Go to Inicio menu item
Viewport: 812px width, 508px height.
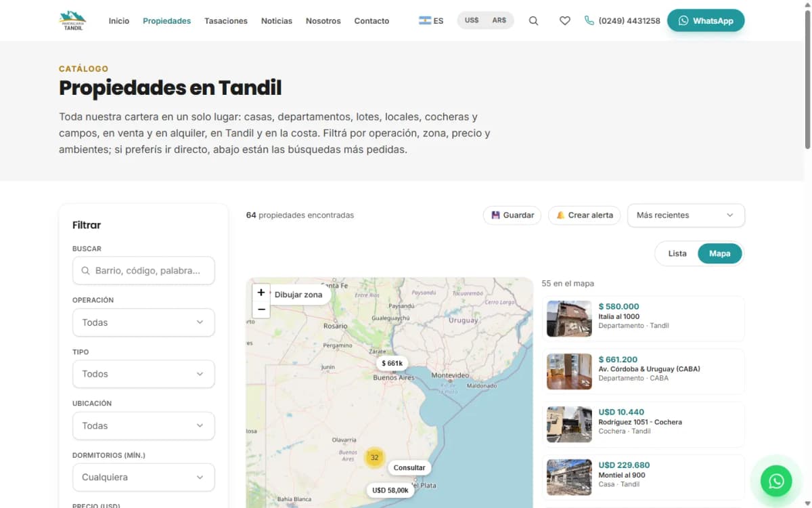tap(119, 21)
